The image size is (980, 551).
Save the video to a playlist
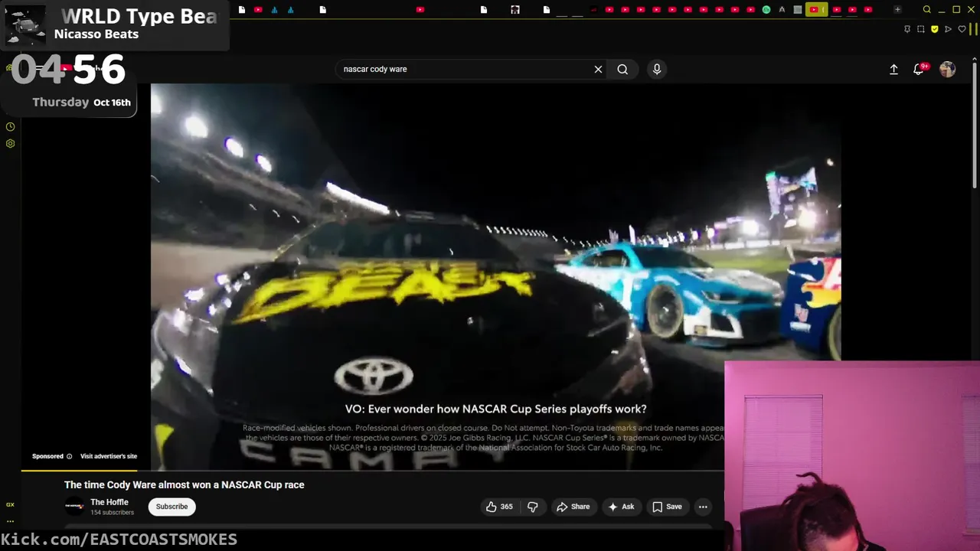point(667,507)
